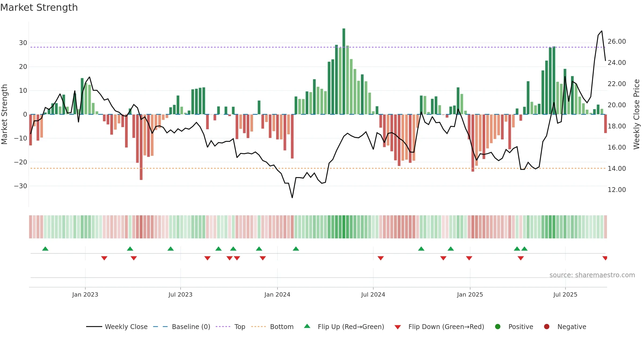Click the purple dotted Top line sample
644x362 pixels.
(x=223, y=327)
